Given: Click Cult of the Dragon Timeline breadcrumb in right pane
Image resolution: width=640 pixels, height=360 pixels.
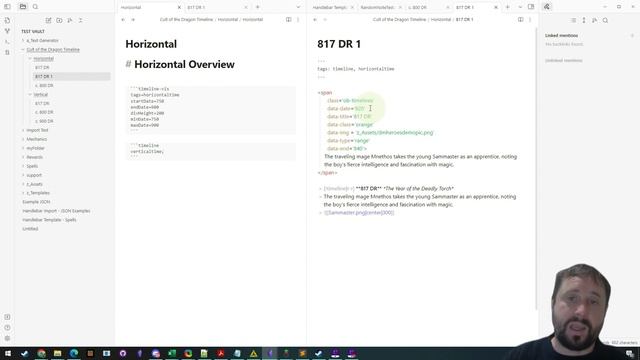Looking at the screenshot, I should tap(399, 20).
